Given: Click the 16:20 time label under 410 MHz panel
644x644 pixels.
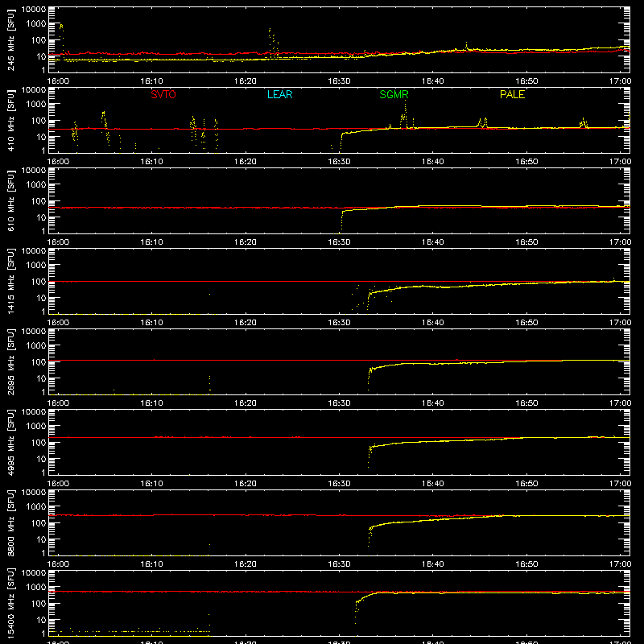Looking at the screenshot, I should (x=246, y=162).
